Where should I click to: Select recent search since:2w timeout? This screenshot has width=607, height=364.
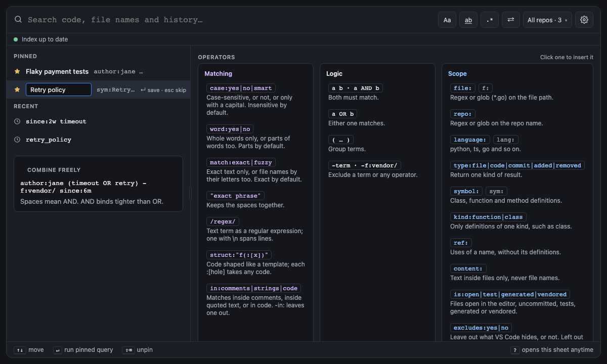[99, 121]
